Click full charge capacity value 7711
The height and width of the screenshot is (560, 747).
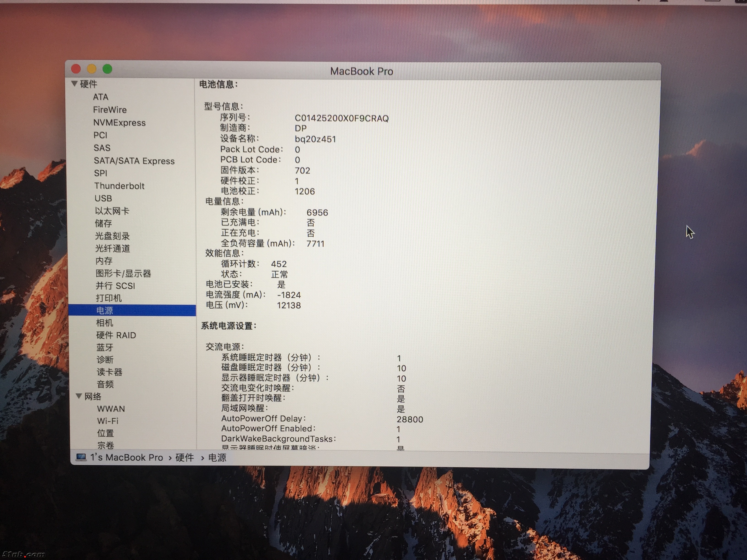315,243
